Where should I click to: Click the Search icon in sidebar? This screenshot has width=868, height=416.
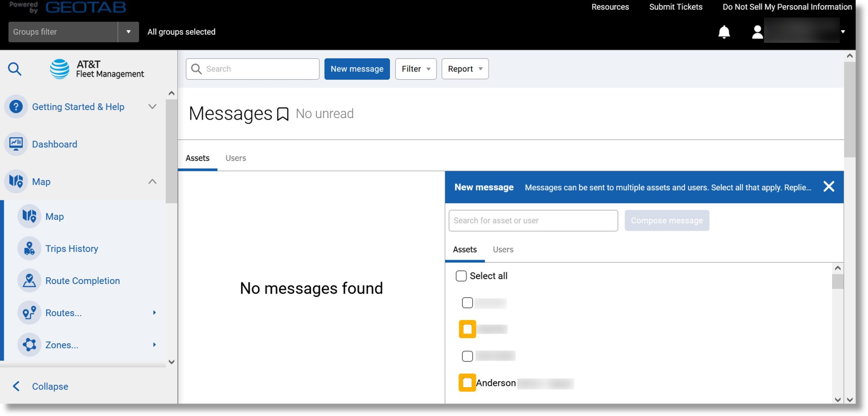14,69
